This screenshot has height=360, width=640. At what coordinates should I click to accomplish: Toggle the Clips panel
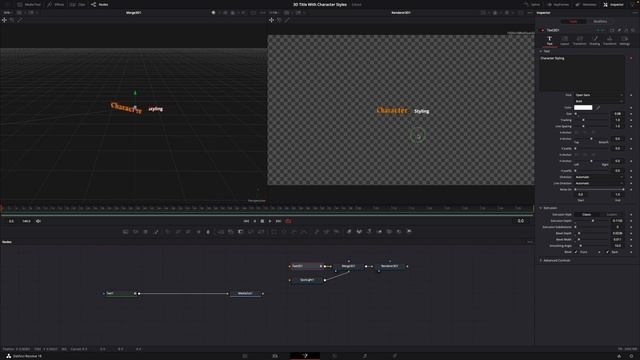[78, 4]
